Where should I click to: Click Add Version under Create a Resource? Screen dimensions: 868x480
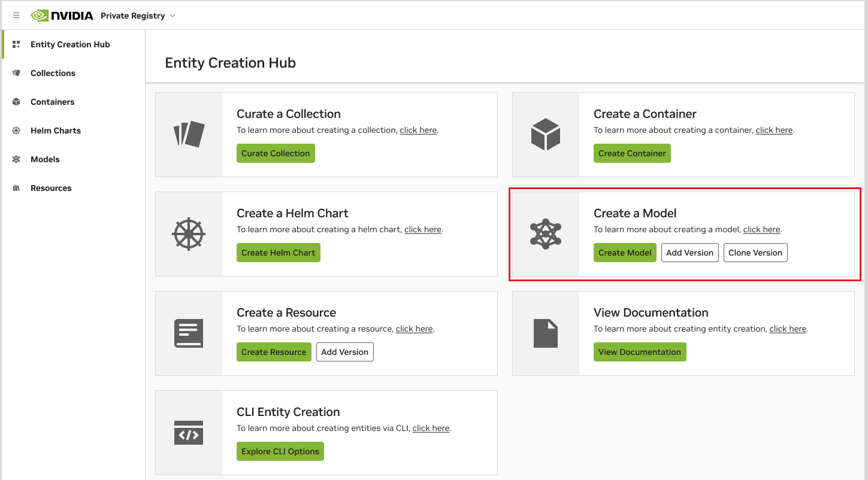344,352
